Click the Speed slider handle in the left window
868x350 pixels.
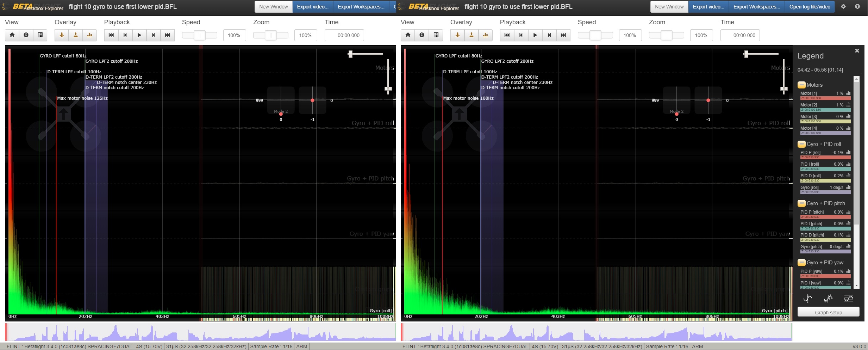(200, 35)
